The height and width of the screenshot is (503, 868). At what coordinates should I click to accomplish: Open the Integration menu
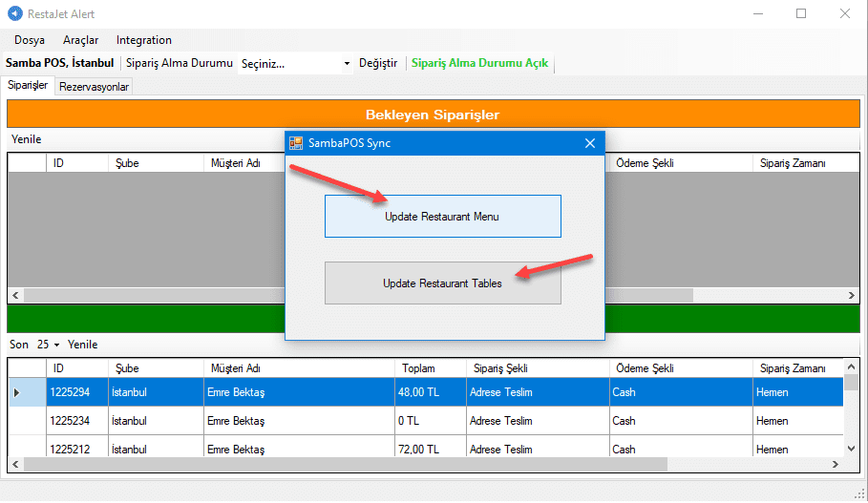click(144, 40)
